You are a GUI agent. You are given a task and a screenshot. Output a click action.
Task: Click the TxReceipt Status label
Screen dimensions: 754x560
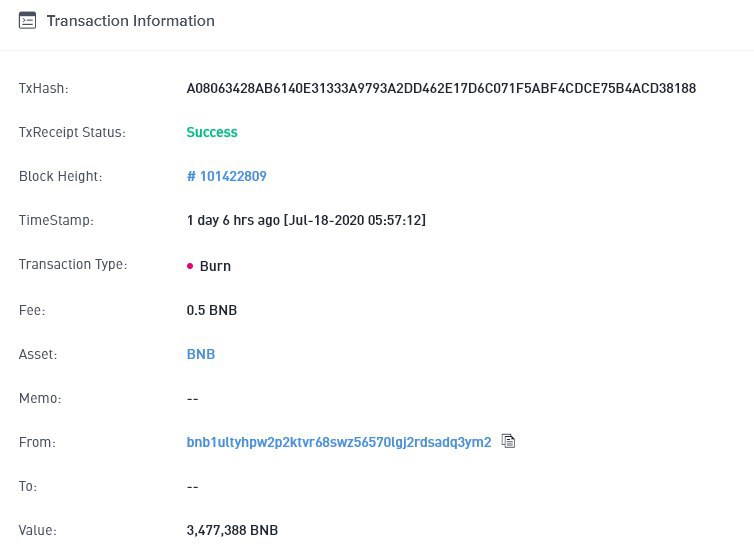[72, 132]
